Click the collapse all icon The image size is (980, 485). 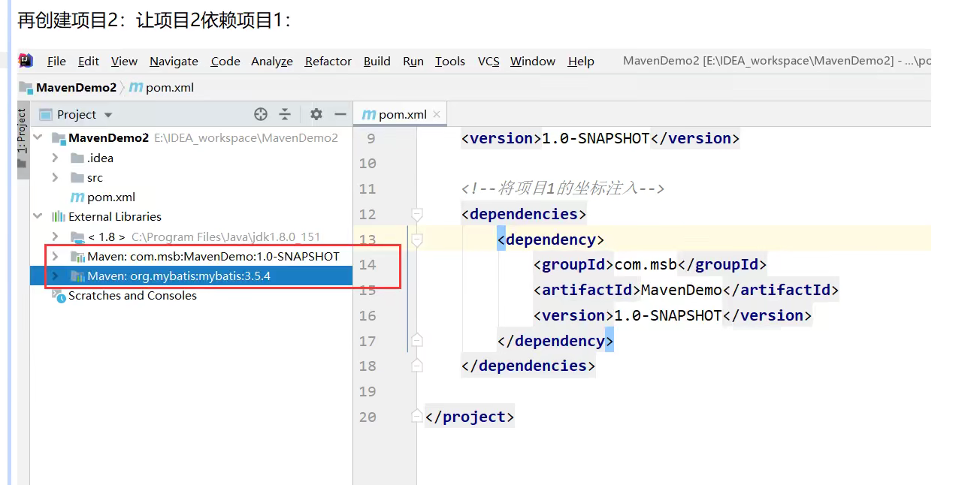pyautogui.click(x=285, y=114)
